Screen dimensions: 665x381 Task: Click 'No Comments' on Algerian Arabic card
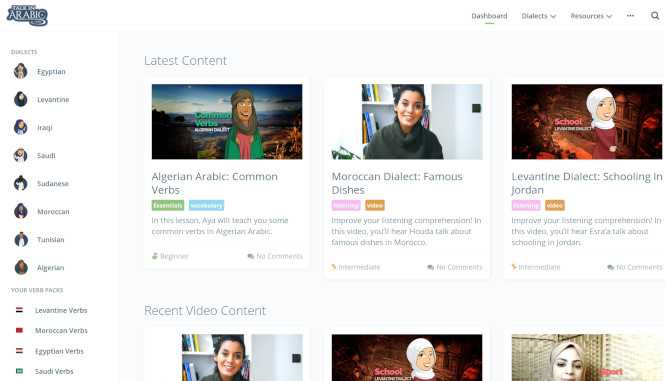pos(279,256)
